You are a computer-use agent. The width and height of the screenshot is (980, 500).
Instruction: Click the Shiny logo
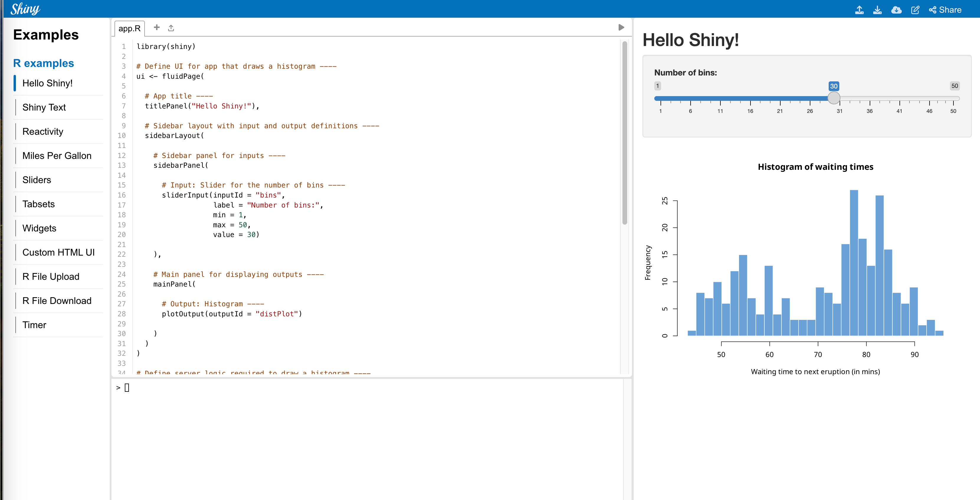[x=25, y=9]
